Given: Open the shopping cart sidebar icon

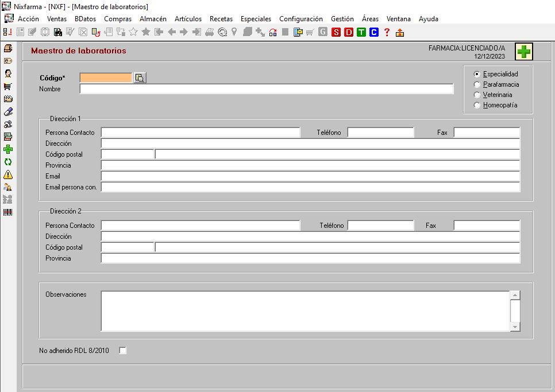Looking at the screenshot, I should [x=8, y=86].
